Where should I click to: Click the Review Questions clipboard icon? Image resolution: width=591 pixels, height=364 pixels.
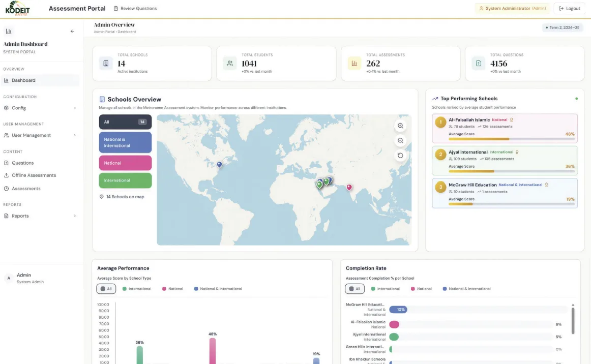pos(116,8)
